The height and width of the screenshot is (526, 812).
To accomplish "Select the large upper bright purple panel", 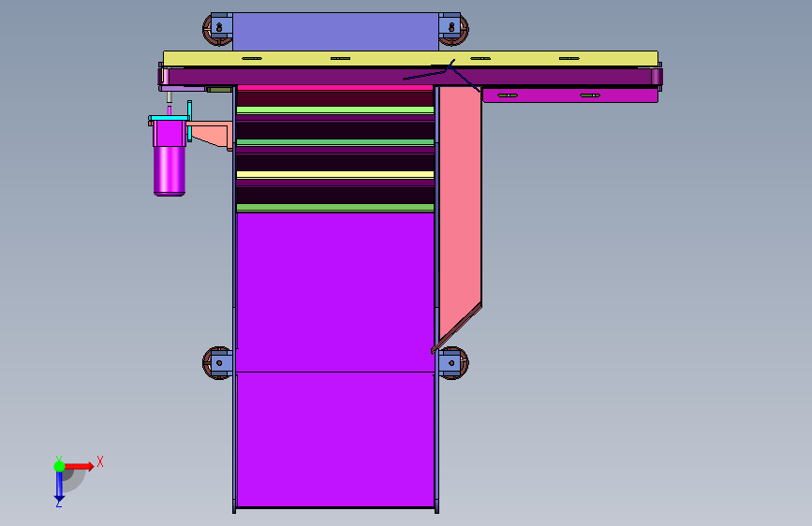I will click(x=335, y=292).
